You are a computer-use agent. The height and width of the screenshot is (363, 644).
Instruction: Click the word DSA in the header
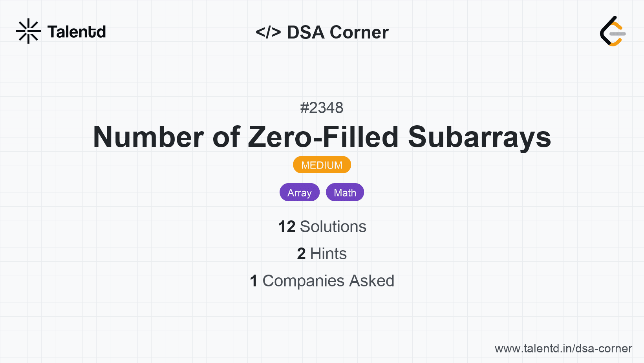(306, 32)
